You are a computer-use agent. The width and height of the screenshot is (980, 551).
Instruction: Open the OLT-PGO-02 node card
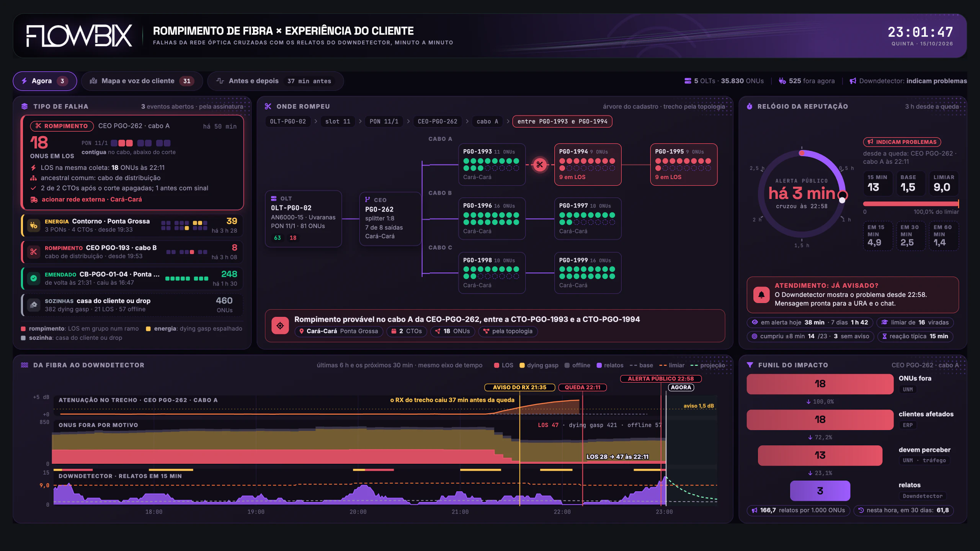tap(303, 219)
